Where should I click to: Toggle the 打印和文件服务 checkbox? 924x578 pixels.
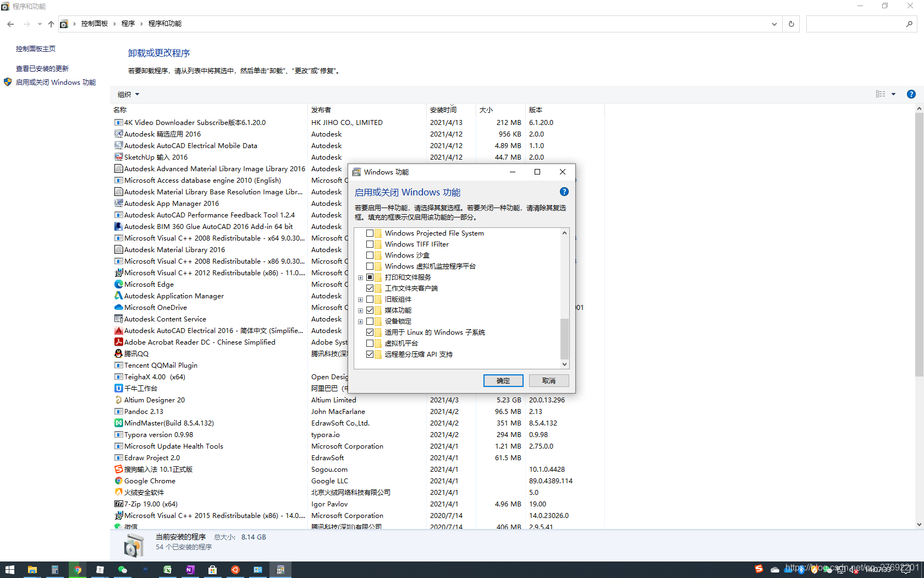[370, 277]
